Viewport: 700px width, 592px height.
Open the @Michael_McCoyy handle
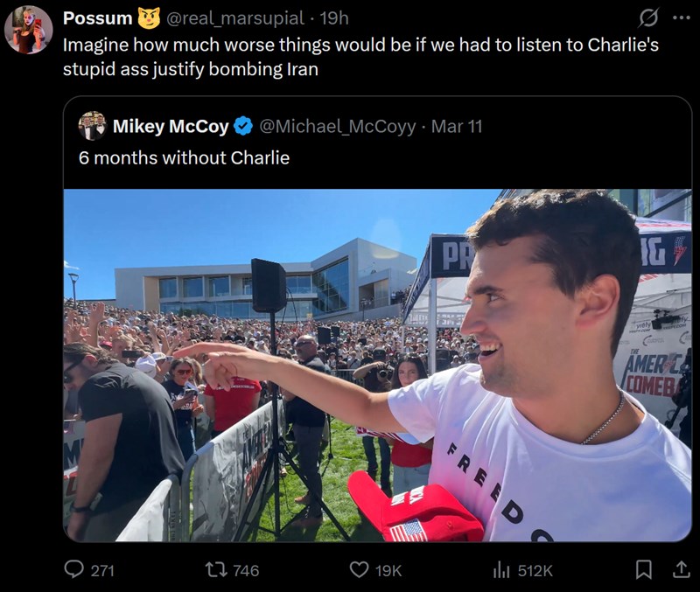[338, 127]
